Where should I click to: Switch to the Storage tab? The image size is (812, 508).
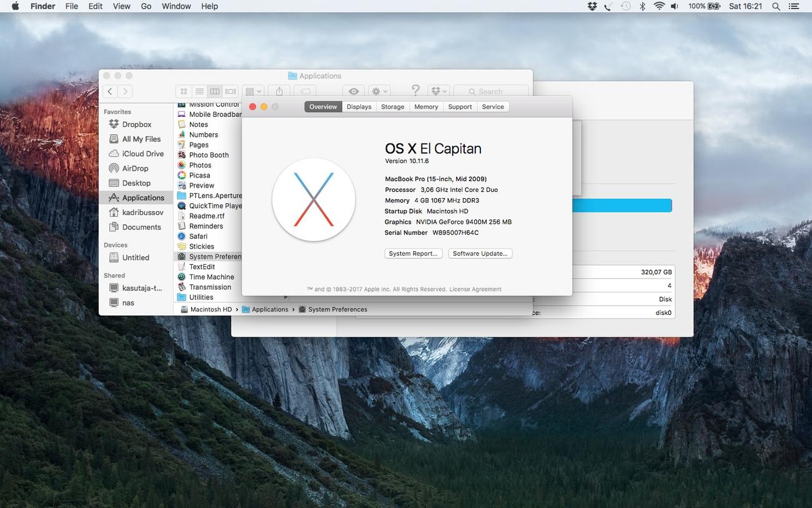[393, 107]
